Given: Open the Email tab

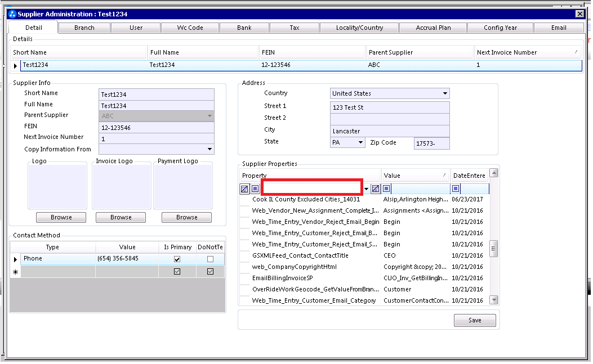Looking at the screenshot, I should click(559, 28).
